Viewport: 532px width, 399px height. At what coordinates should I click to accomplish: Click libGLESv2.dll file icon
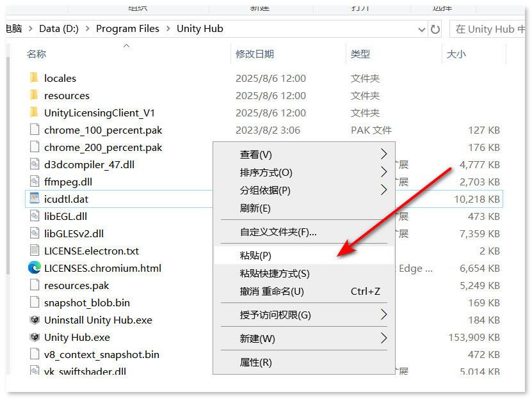coord(35,233)
